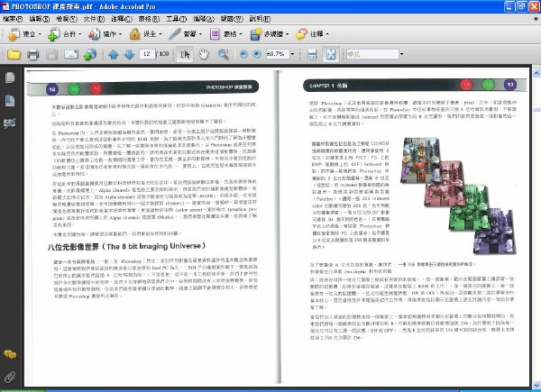The width and height of the screenshot is (541, 392).
Task: Activate the Marquee Zoom magnifier tool
Action: coord(224,54)
